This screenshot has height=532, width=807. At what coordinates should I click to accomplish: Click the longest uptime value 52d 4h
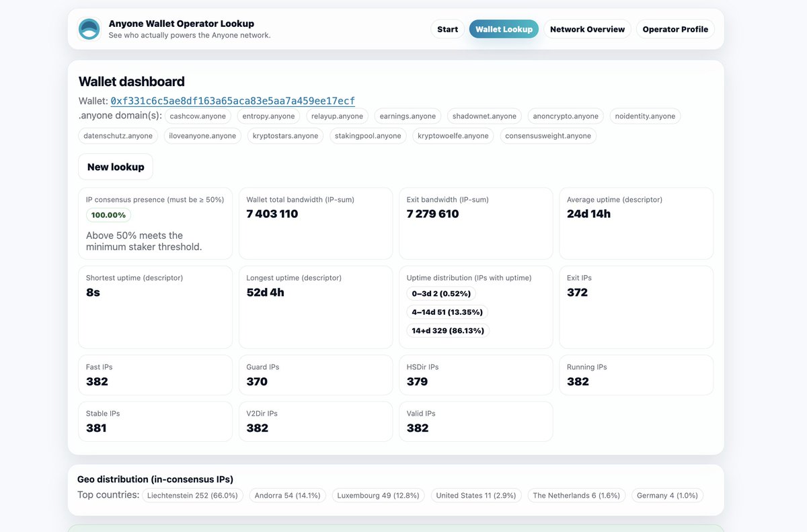coord(265,293)
